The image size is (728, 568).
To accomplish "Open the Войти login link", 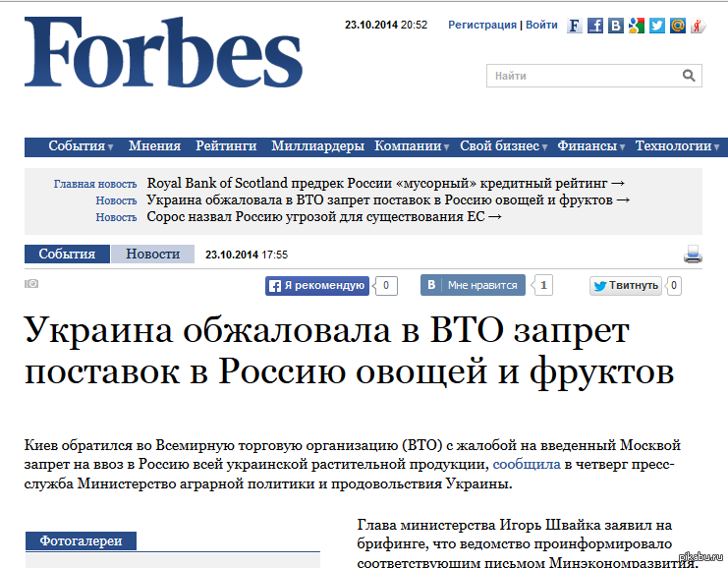I will click(541, 26).
